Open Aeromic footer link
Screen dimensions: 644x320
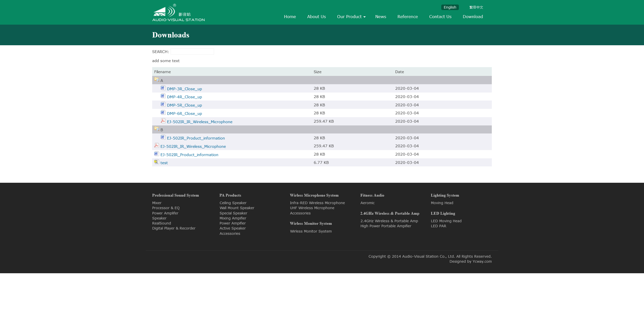pyautogui.click(x=367, y=203)
